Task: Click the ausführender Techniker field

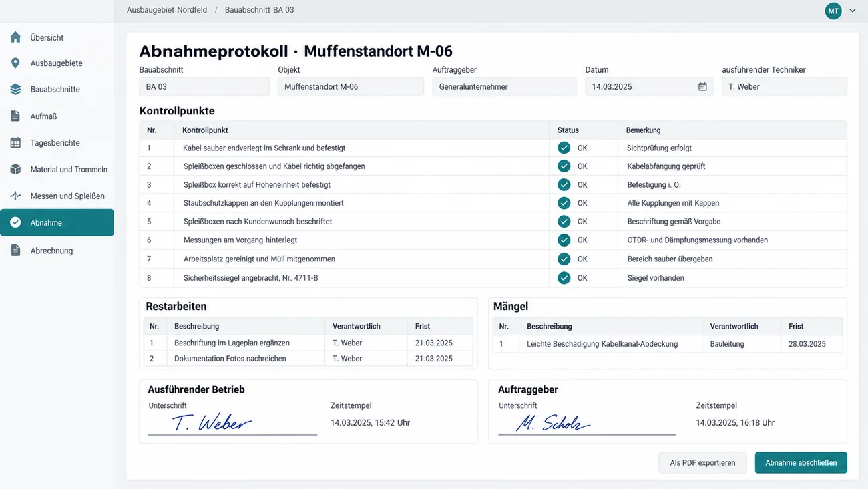Action: pyautogui.click(x=785, y=87)
